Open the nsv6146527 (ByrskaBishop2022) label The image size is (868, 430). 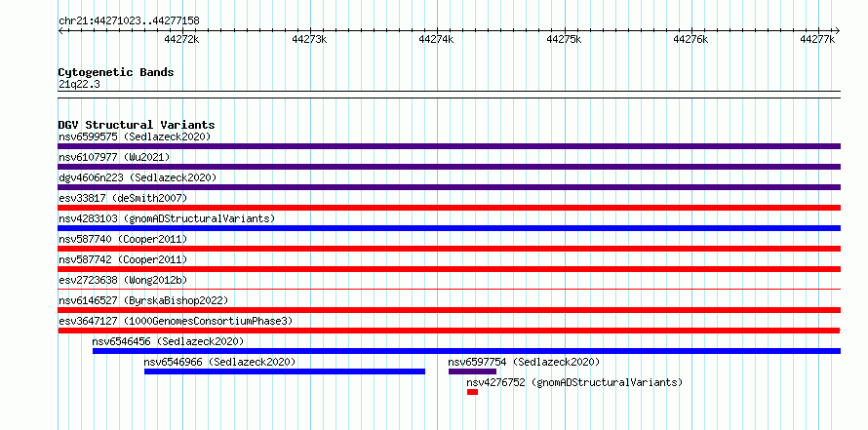point(143,300)
